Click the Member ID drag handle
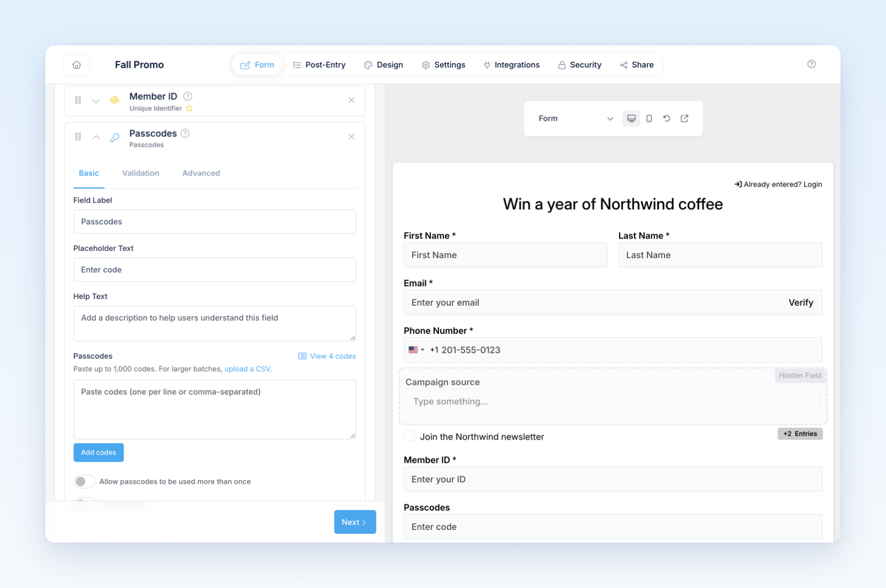 78,100
